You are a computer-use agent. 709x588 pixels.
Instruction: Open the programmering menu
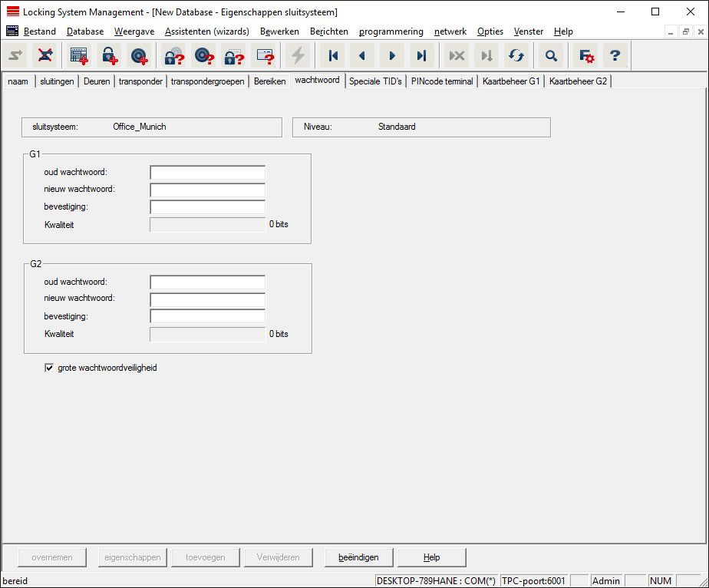pyautogui.click(x=391, y=31)
